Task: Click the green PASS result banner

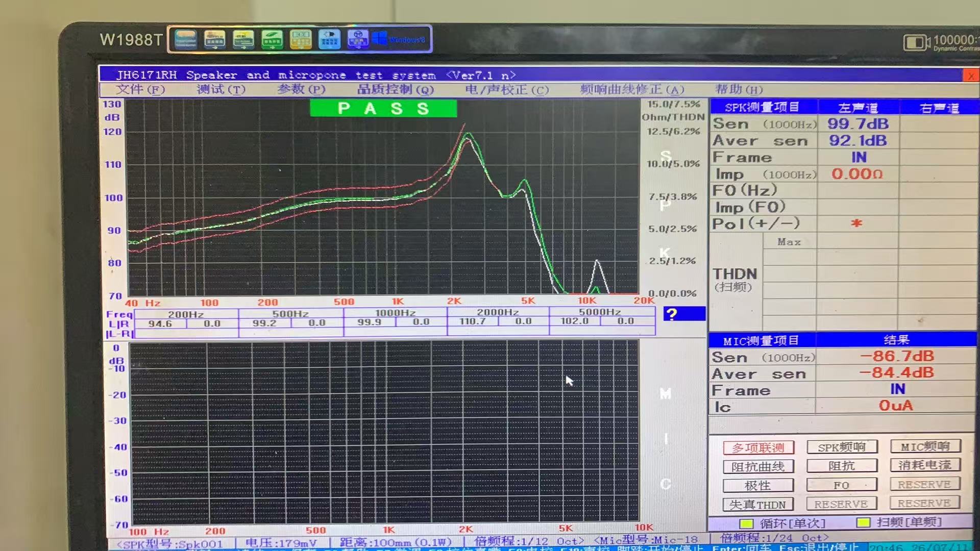Action: (x=383, y=108)
